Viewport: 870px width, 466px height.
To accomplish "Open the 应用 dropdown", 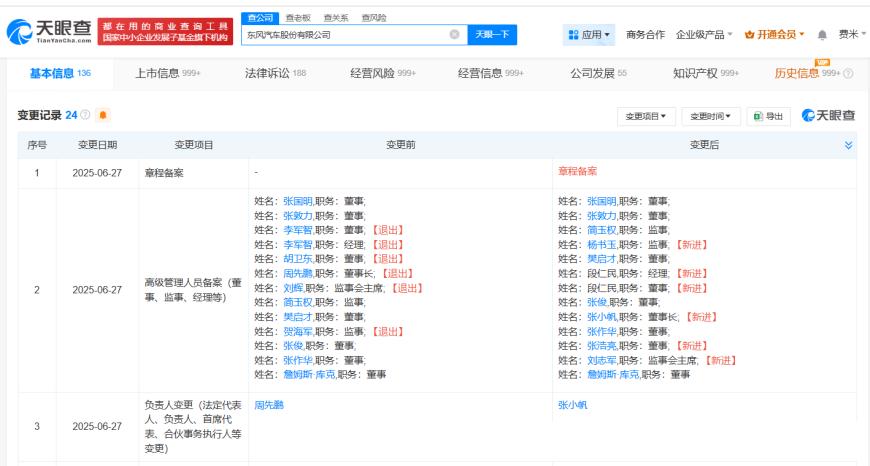I will 589,34.
